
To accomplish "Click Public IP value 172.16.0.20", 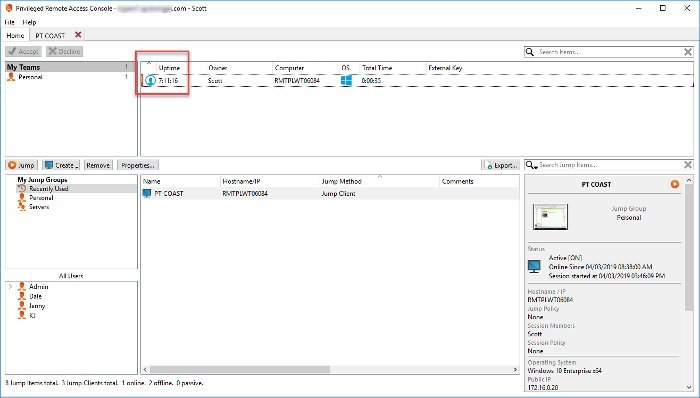I will coord(542,387).
